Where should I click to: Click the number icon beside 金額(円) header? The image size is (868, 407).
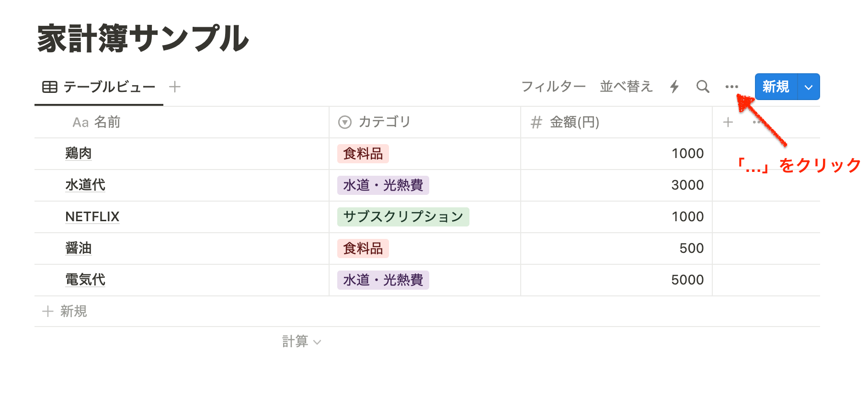(x=536, y=123)
